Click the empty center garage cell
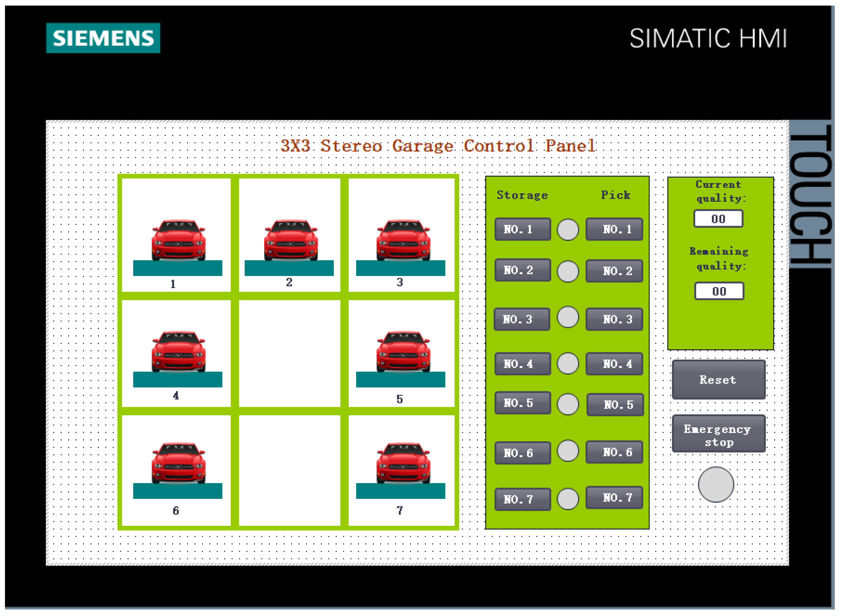 point(289,353)
